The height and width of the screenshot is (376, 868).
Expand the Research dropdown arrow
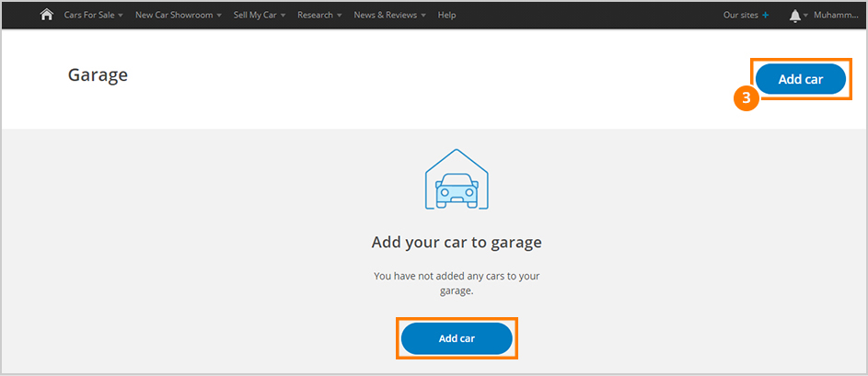tap(339, 16)
